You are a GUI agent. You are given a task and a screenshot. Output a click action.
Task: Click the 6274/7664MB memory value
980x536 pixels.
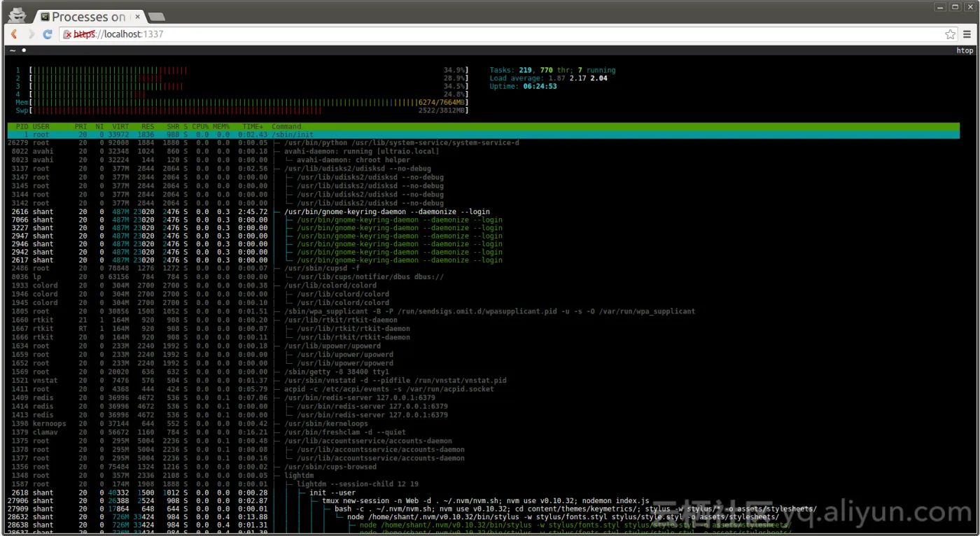(442, 102)
